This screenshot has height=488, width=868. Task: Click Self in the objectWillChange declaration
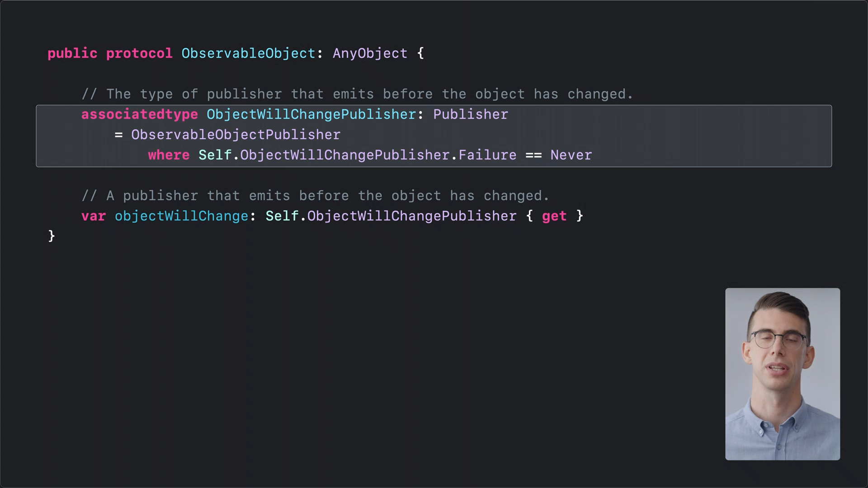coord(282,216)
